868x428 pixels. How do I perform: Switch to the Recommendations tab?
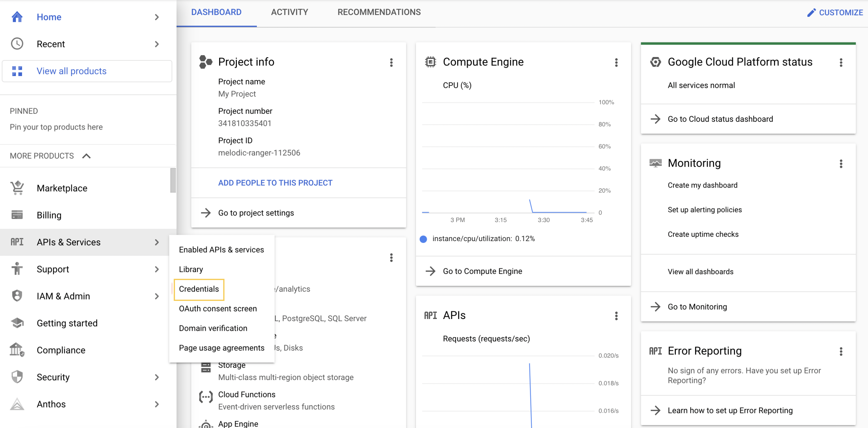[x=379, y=12]
